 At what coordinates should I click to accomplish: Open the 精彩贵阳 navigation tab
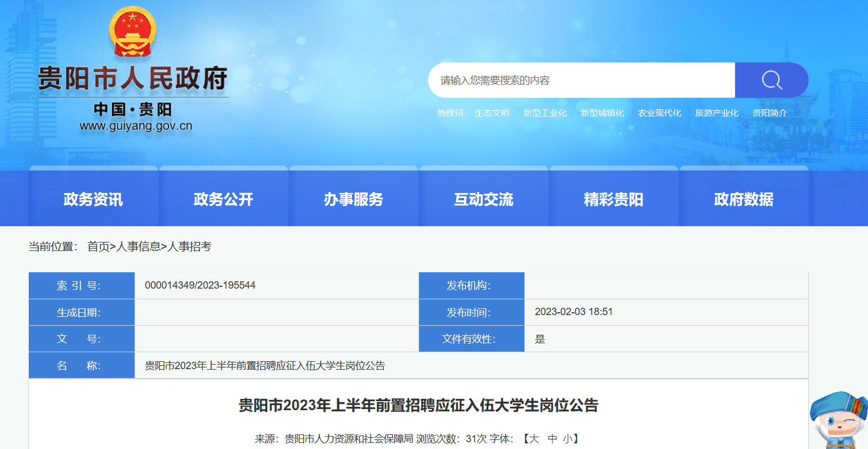point(613,199)
